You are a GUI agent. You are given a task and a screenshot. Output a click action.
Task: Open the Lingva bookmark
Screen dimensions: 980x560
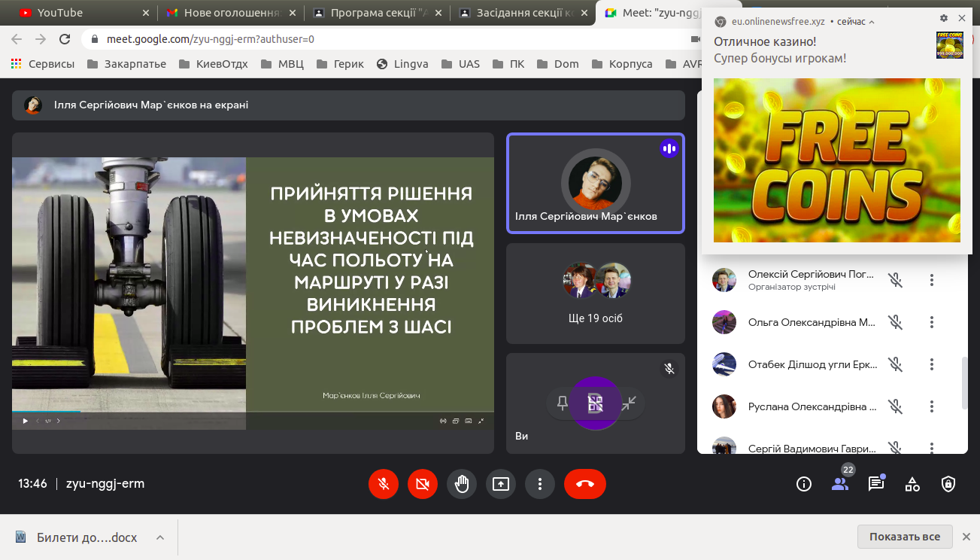pos(402,64)
